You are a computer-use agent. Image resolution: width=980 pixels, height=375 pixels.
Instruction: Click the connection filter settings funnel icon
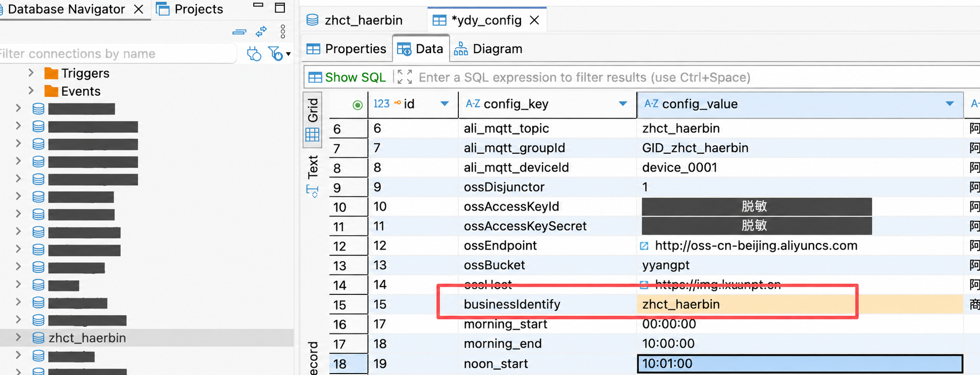click(x=277, y=53)
